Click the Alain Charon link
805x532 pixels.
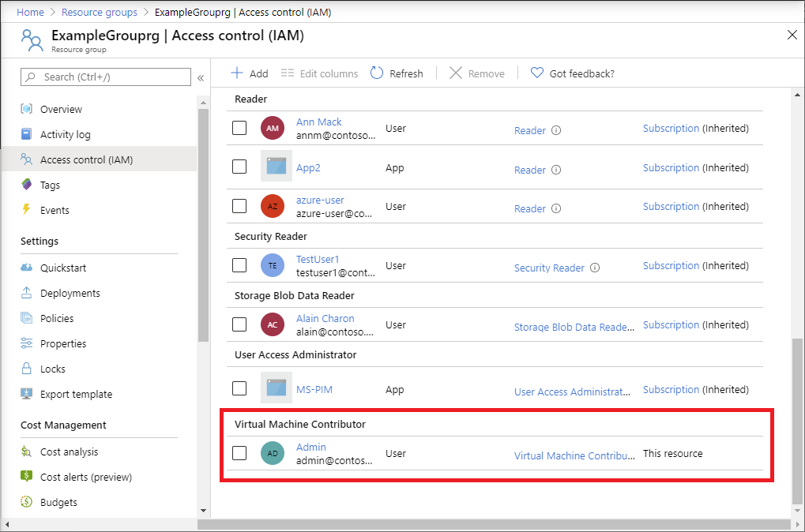pos(325,318)
